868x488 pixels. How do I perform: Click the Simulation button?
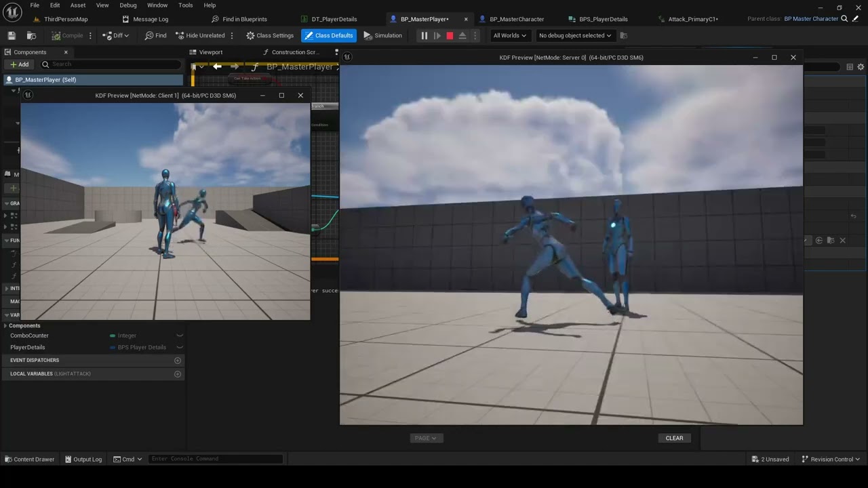[x=382, y=35]
